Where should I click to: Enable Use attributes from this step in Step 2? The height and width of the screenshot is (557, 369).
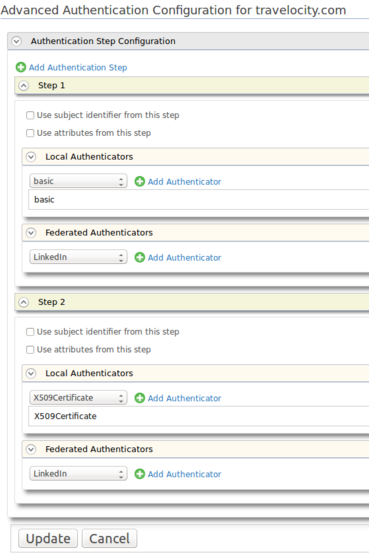point(30,350)
